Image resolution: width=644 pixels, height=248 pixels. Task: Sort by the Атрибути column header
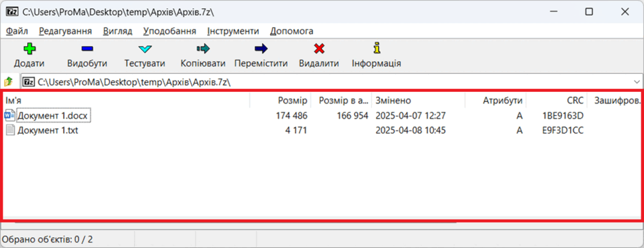496,101
